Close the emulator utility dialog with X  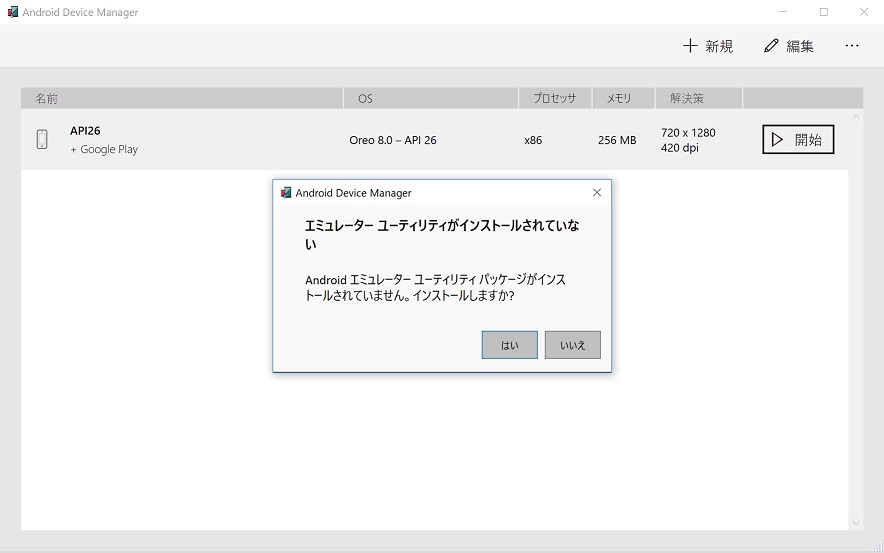(x=597, y=193)
